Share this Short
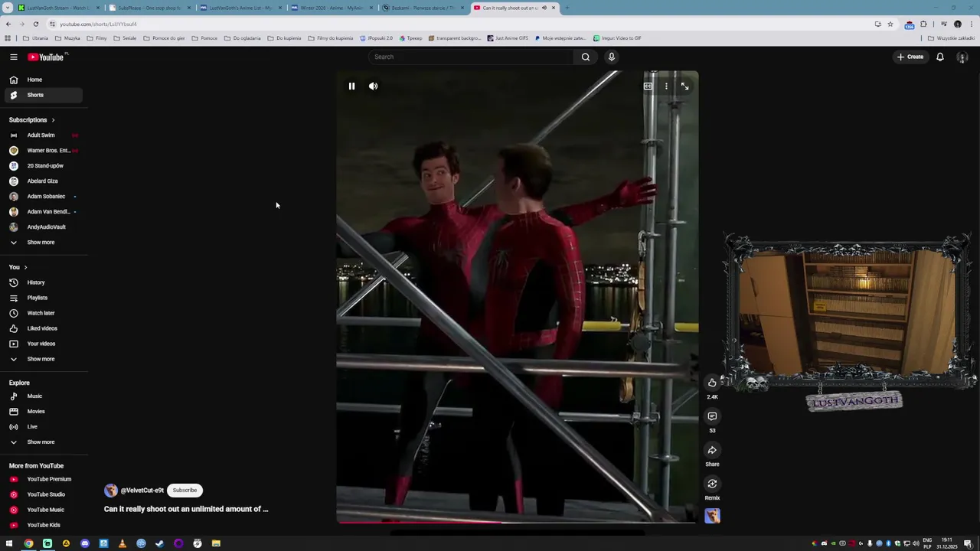 pos(712,450)
